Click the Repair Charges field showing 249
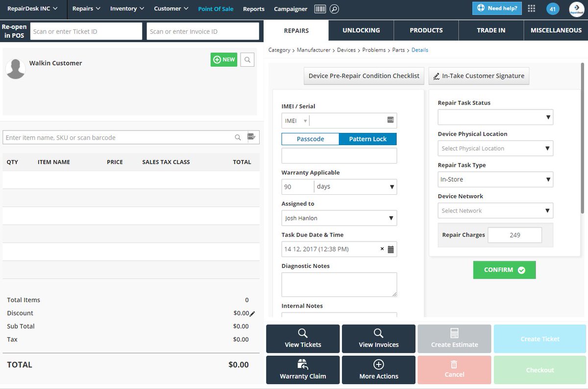Screen dimensions: 588x389 coord(515,235)
